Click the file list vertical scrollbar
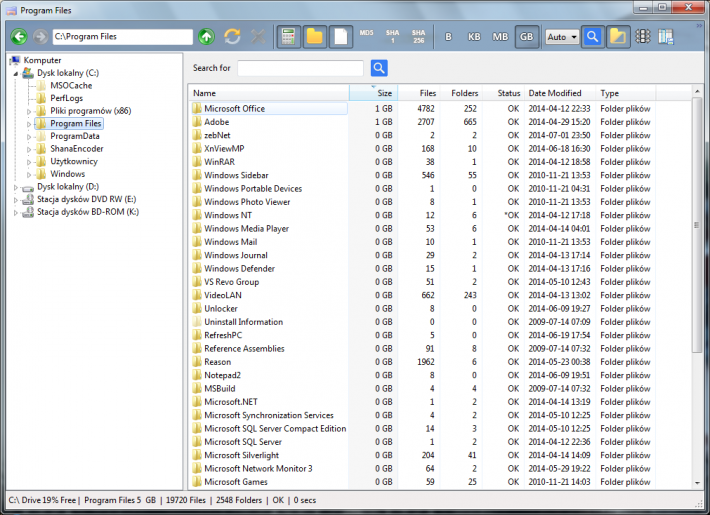The image size is (710, 515). tap(697, 225)
